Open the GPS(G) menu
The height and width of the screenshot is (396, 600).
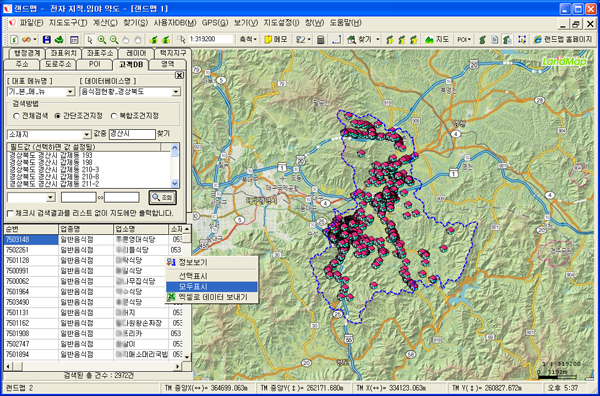pos(215,23)
